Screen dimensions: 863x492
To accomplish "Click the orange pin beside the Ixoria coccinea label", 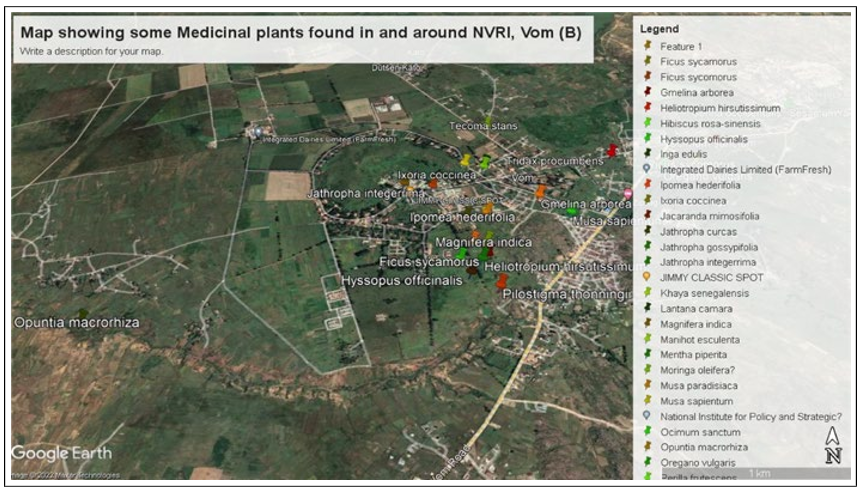I will (x=432, y=184).
